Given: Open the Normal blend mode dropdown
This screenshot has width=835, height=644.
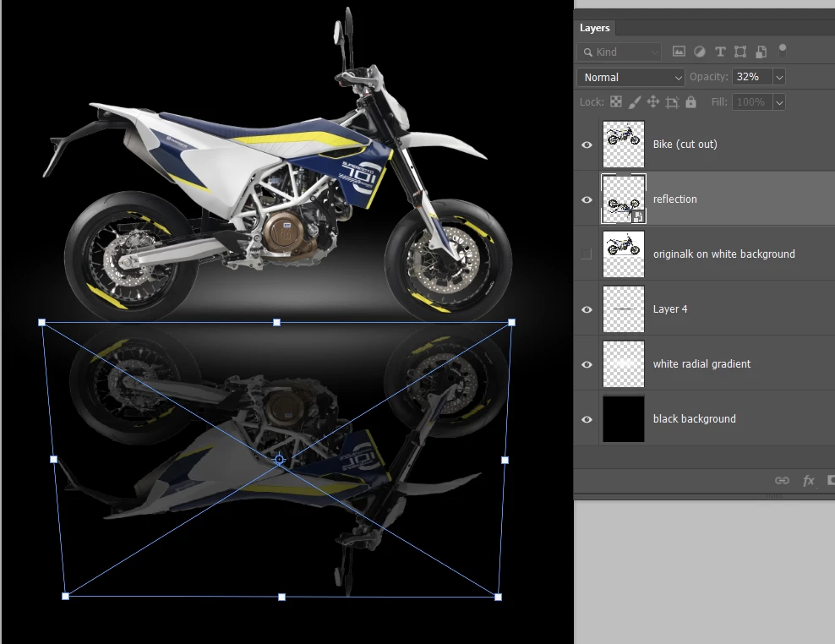Looking at the screenshot, I should click(630, 77).
